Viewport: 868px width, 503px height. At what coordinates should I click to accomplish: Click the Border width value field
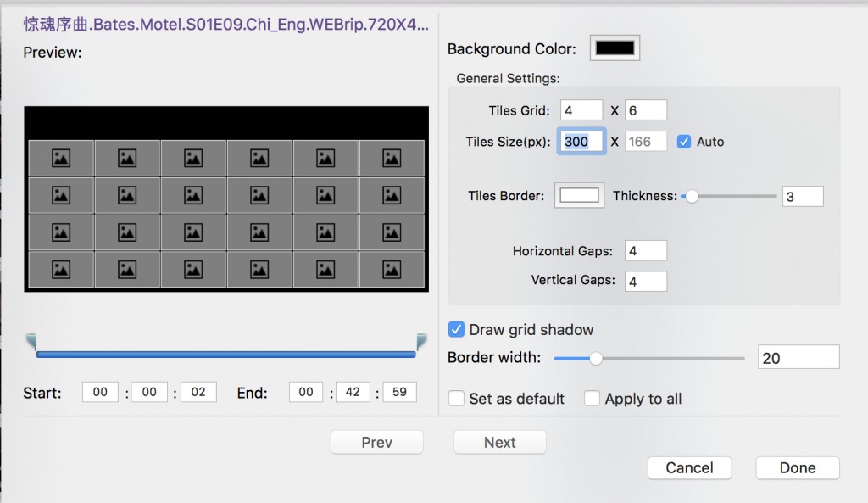798,357
